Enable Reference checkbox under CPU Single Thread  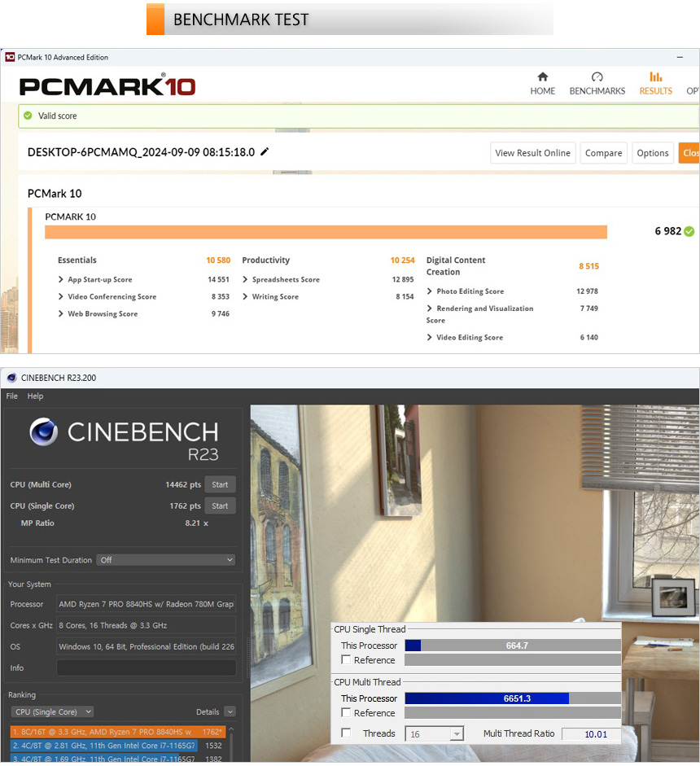(346, 660)
